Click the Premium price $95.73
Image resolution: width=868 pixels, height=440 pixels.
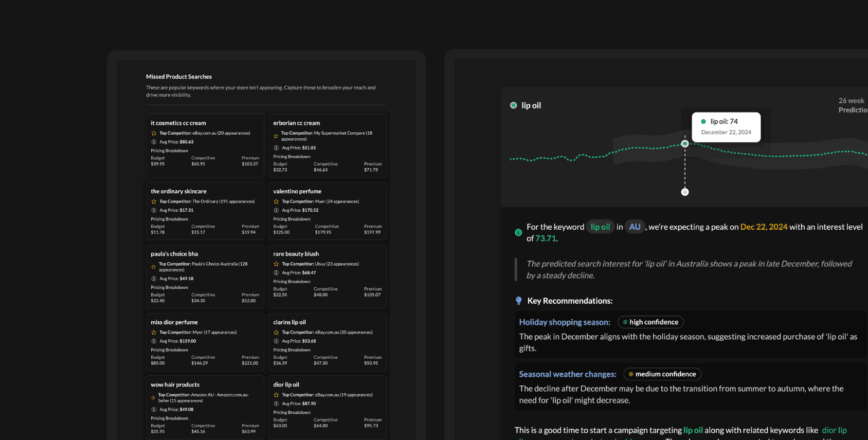click(371, 426)
